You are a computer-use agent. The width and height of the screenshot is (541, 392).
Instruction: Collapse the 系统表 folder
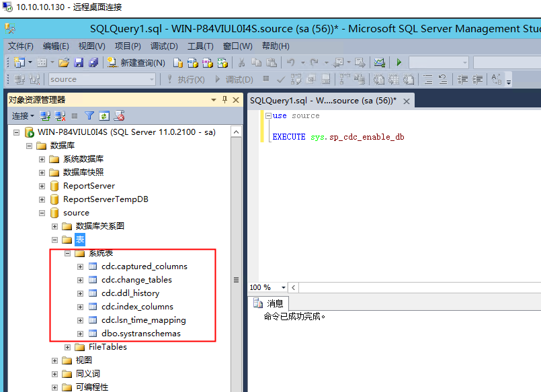pyautogui.click(x=67, y=253)
